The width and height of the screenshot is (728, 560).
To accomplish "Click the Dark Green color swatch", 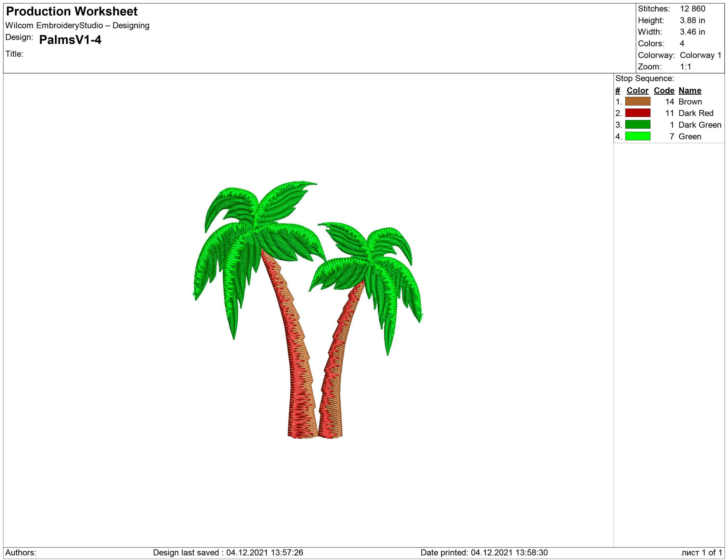I will tap(637, 125).
